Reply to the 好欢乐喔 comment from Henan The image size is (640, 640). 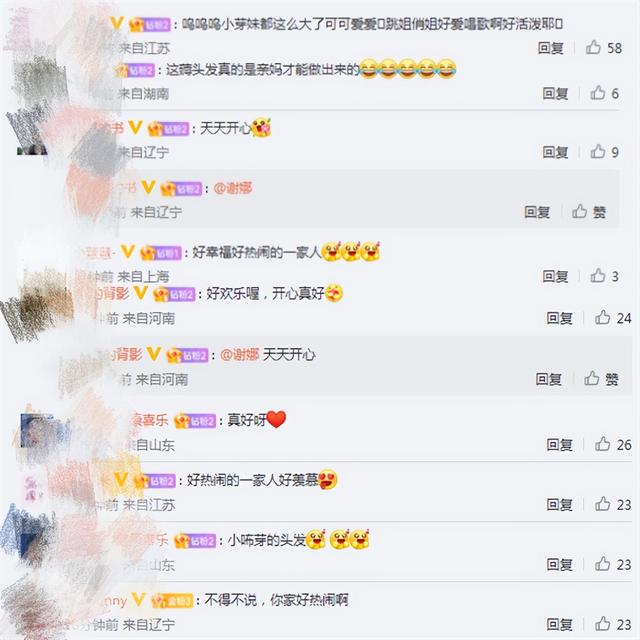coord(560,318)
